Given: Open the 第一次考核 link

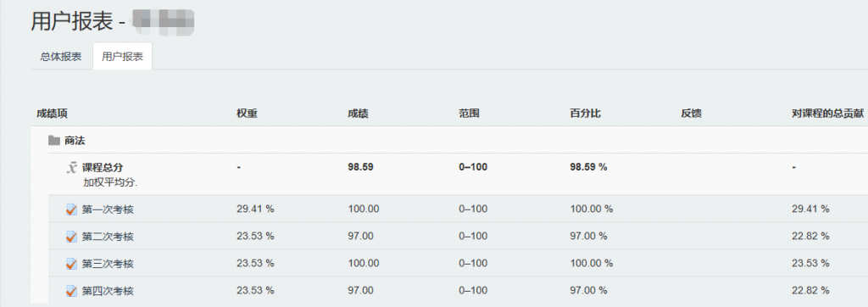Looking at the screenshot, I should [x=108, y=209].
